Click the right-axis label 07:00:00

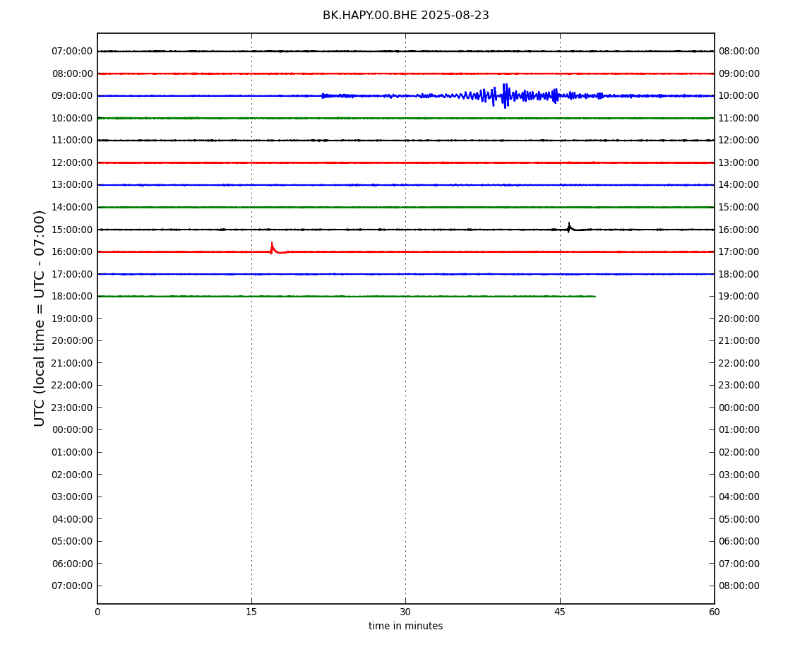(x=739, y=564)
